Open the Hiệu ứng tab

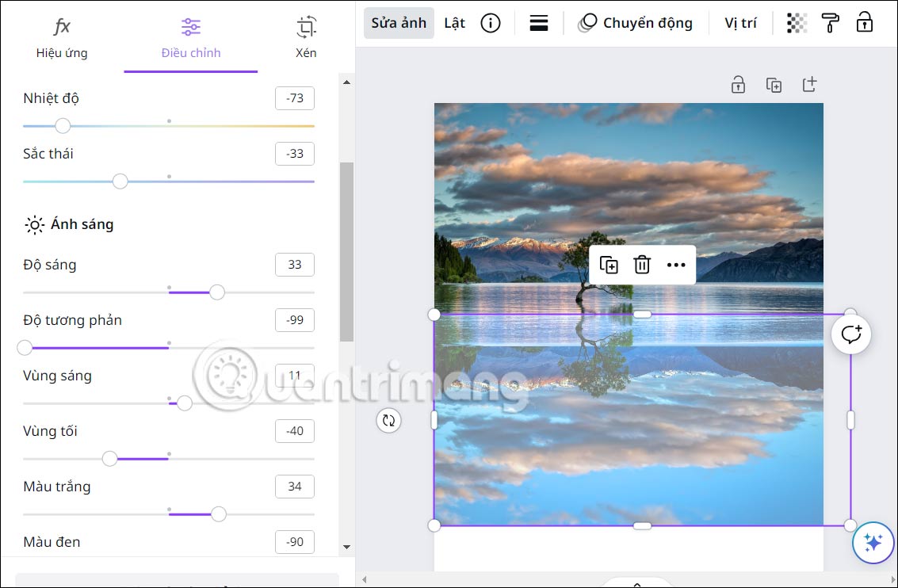pyautogui.click(x=61, y=36)
